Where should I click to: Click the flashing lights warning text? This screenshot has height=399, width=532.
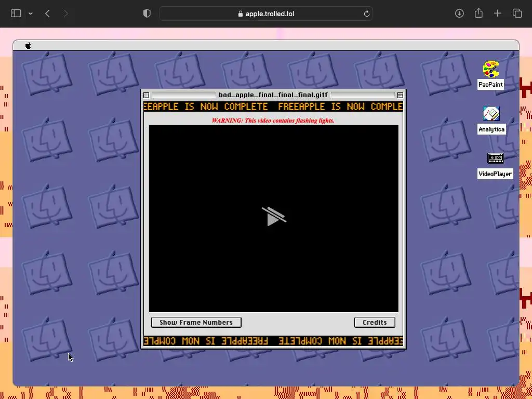[273, 121]
